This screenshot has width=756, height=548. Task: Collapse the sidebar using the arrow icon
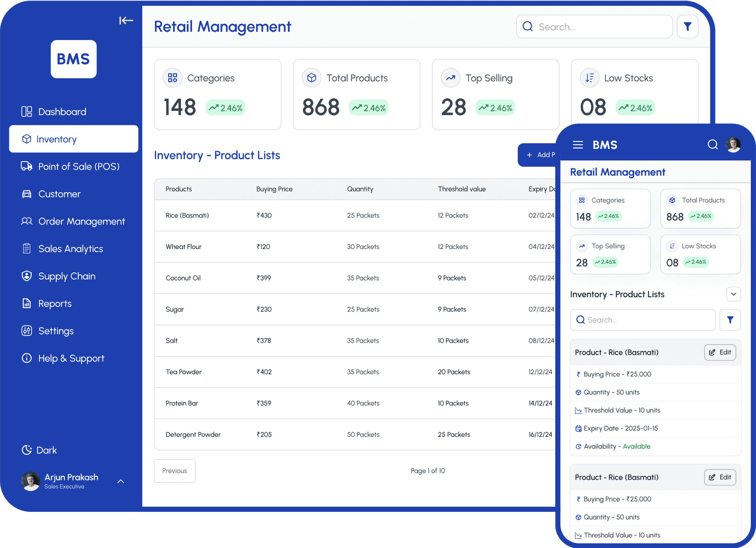click(x=126, y=20)
